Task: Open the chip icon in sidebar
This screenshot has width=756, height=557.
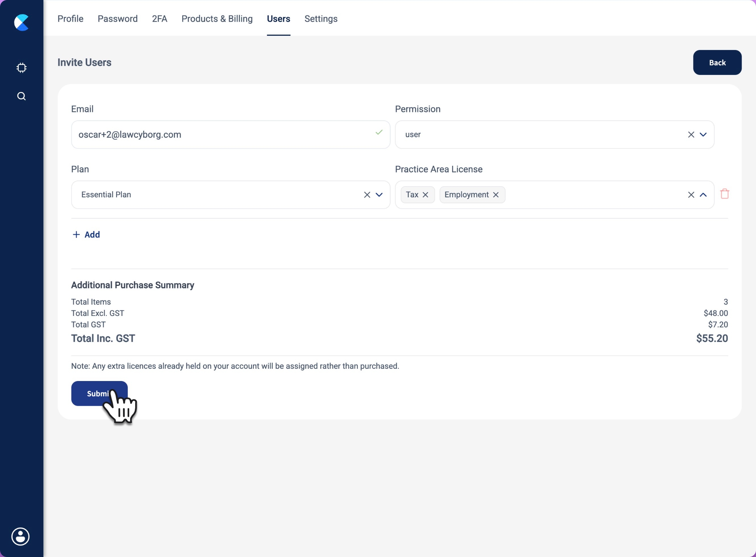Action: coord(21,68)
